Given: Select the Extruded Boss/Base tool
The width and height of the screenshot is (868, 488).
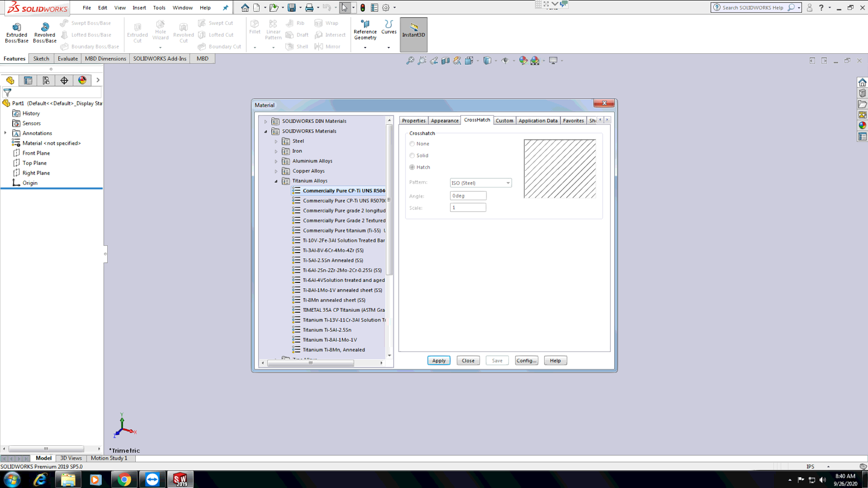Looking at the screenshot, I should tap(17, 33).
